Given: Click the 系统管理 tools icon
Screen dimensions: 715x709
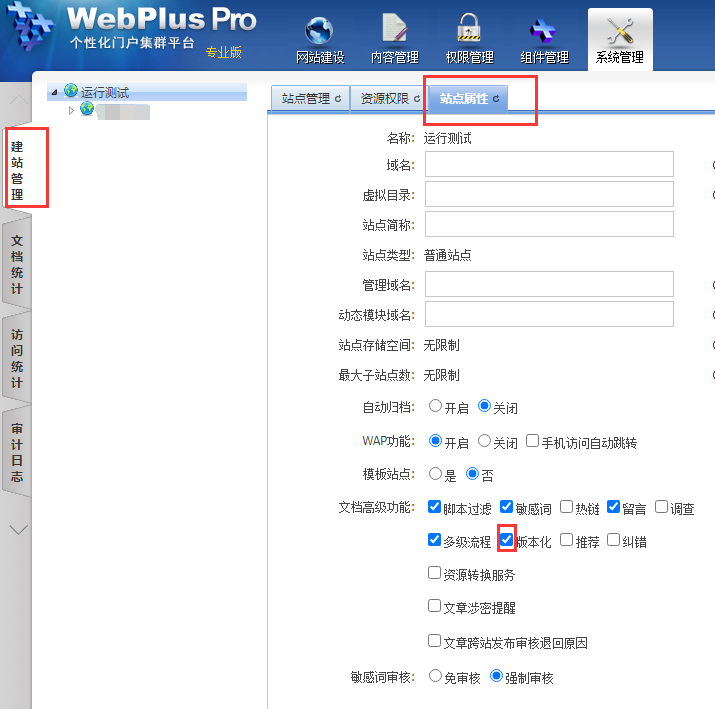Looking at the screenshot, I should click(x=620, y=32).
